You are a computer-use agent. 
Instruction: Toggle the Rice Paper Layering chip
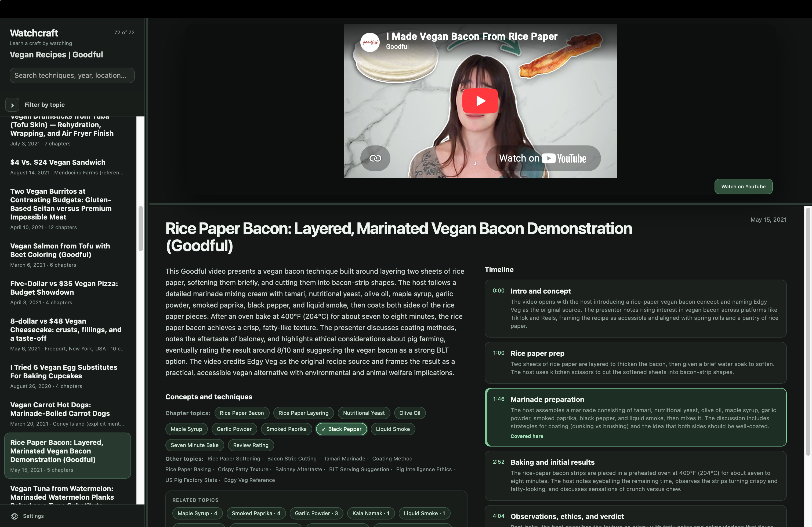(303, 413)
